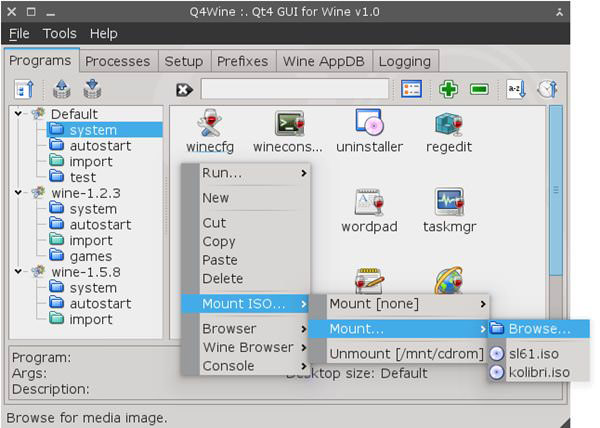The width and height of the screenshot is (600, 428).
Task: Choose kolibri.iso disc image entry
Action: point(538,372)
